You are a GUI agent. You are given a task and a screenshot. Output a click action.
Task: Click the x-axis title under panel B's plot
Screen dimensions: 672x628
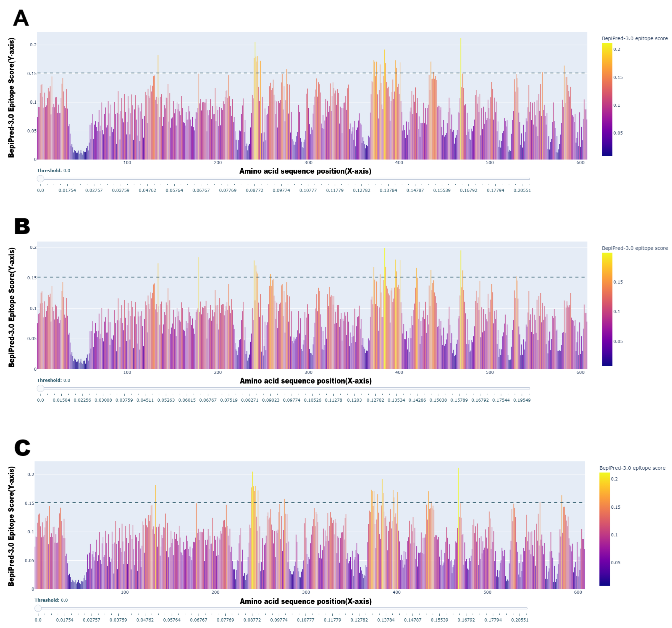tap(305, 381)
